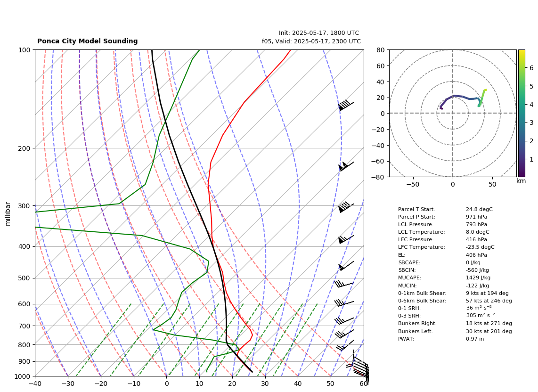Click the "406 hPa" value
The width and height of the screenshot is (538, 392).
coord(476,255)
